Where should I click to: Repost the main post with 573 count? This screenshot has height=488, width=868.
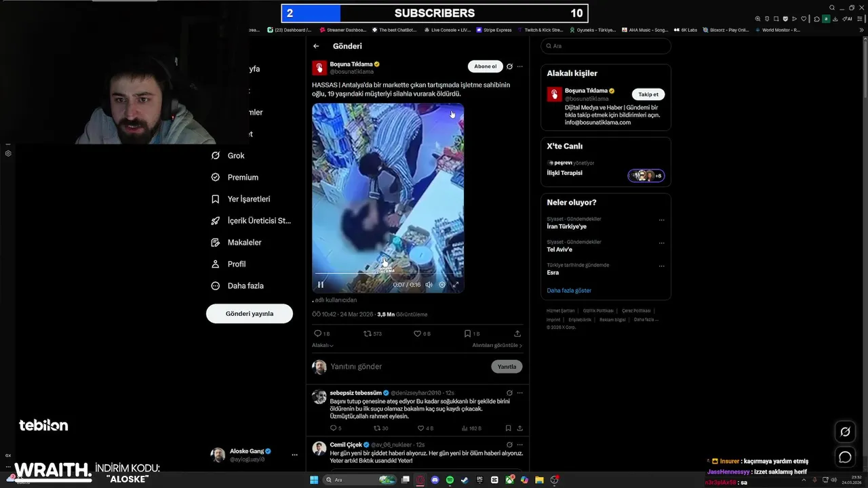pyautogui.click(x=373, y=333)
